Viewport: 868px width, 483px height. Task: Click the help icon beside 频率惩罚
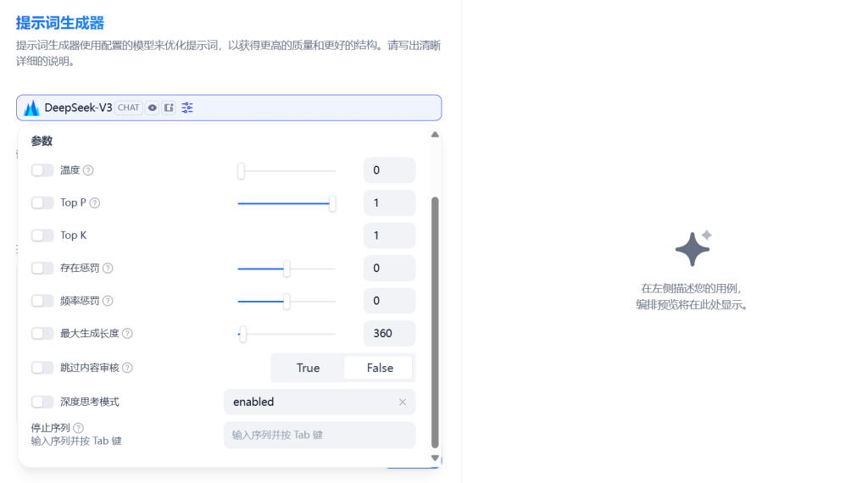108,301
